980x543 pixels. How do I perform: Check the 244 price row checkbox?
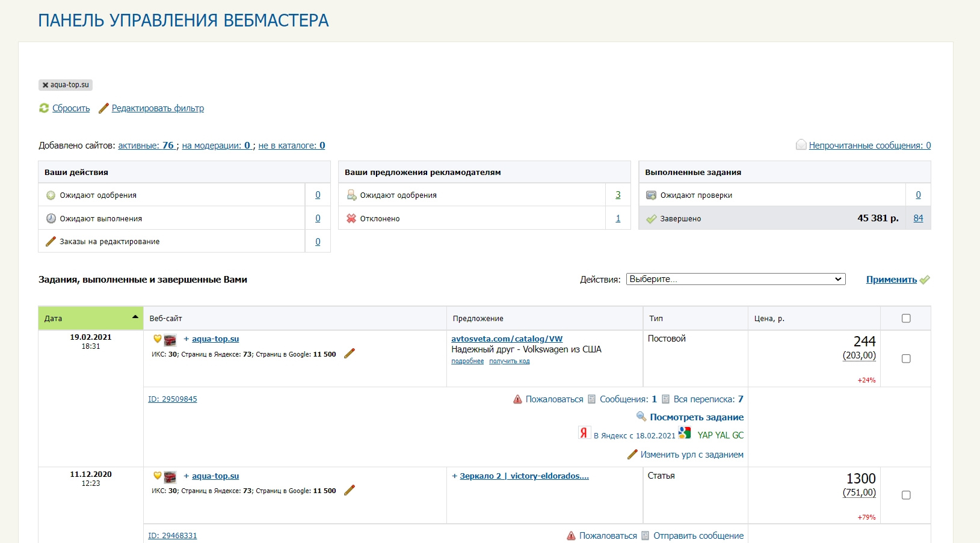tap(906, 359)
